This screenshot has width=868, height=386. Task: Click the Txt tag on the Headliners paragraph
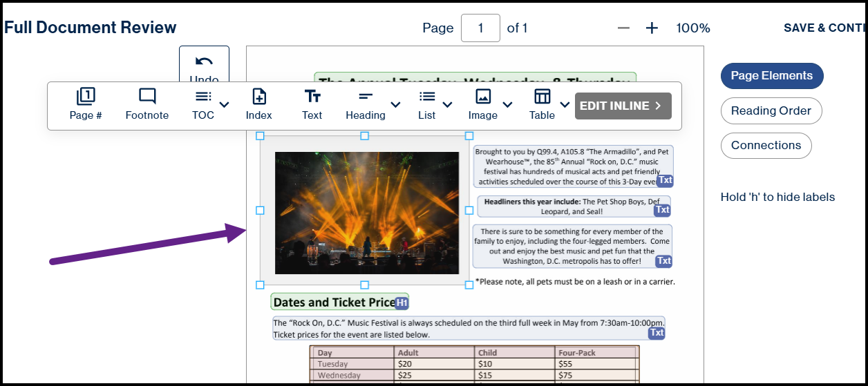pos(662,210)
